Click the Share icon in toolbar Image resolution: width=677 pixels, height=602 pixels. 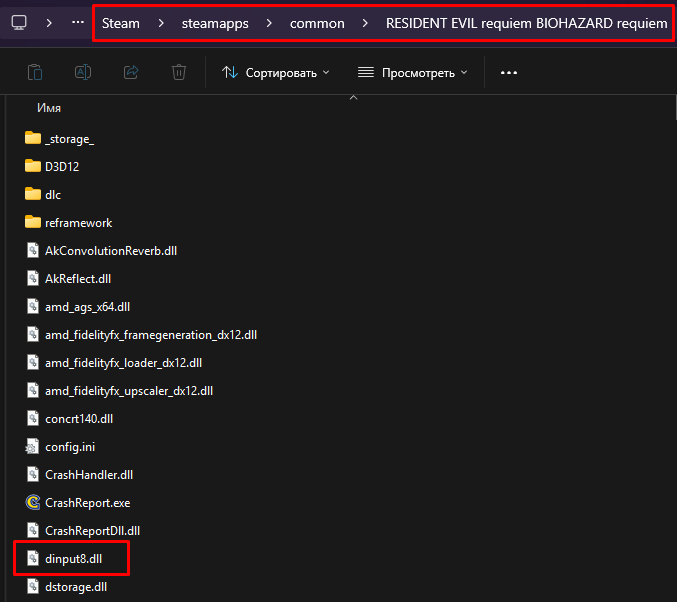point(131,72)
